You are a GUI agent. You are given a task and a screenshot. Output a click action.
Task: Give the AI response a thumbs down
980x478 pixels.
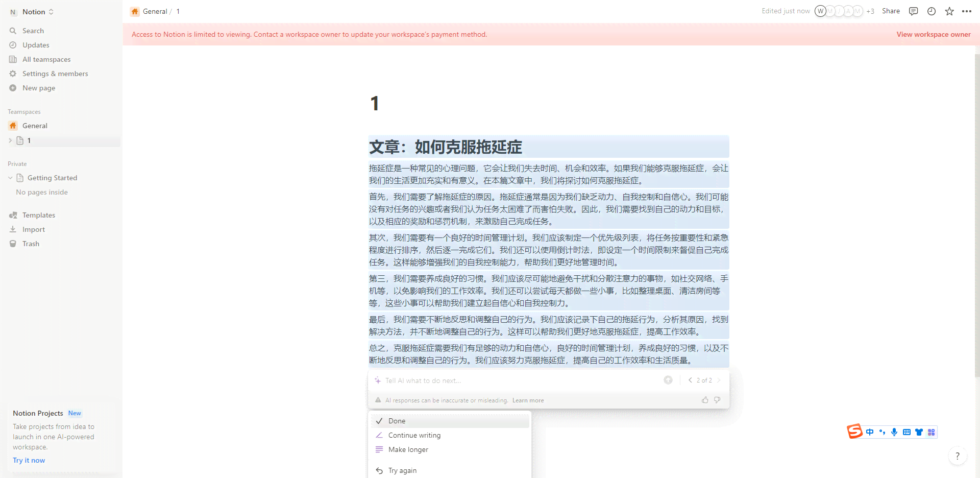pyautogui.click(x=717, y=400)
